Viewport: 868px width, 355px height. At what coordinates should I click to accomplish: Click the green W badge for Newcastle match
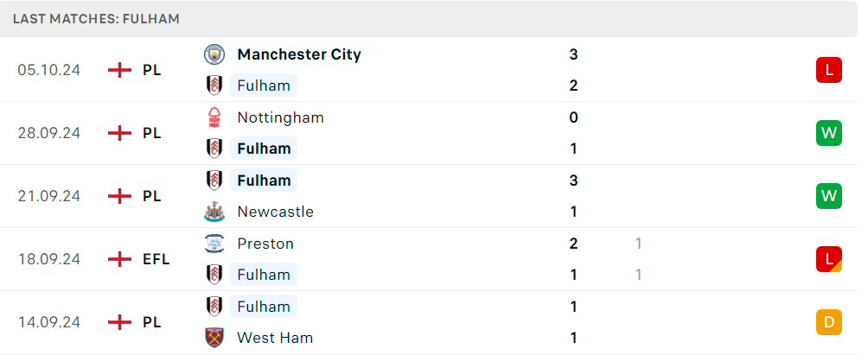pos(829,196)
